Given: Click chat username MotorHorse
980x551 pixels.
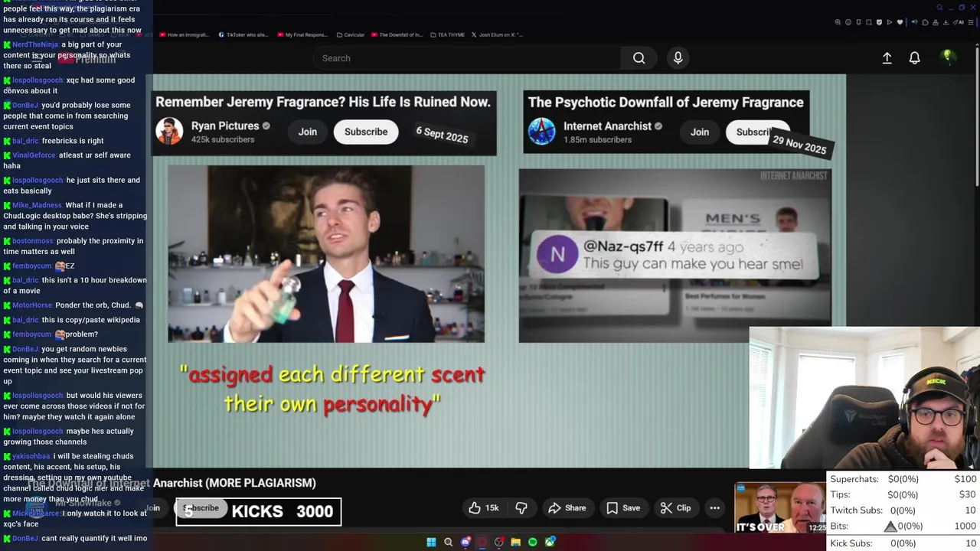Looking at the screenshot, I should (x=32, y=305).
